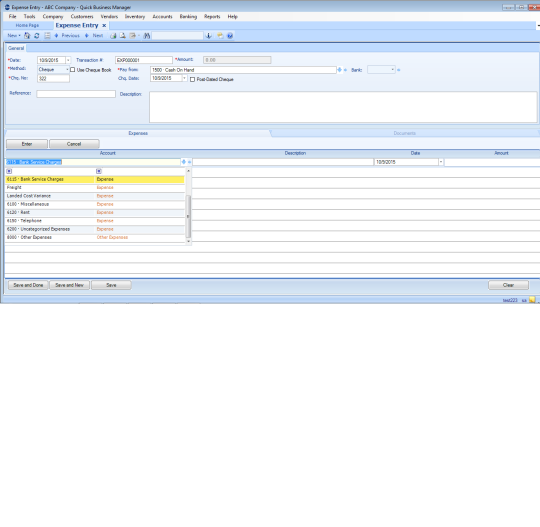Image resolution: width=540 pixels, height=527 pixels.
Task: Click the small icon at the end of the Account field
Action: (189, 162)
